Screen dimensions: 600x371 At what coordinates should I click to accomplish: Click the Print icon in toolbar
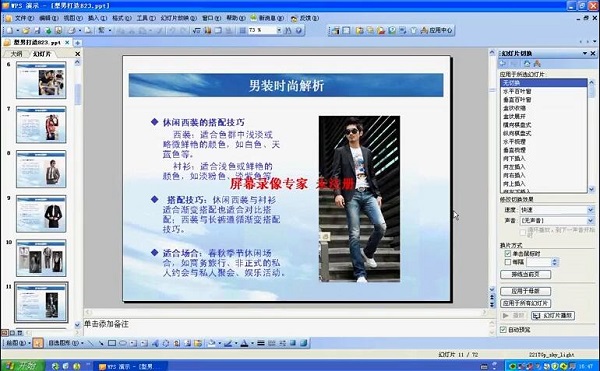[71, 30]
